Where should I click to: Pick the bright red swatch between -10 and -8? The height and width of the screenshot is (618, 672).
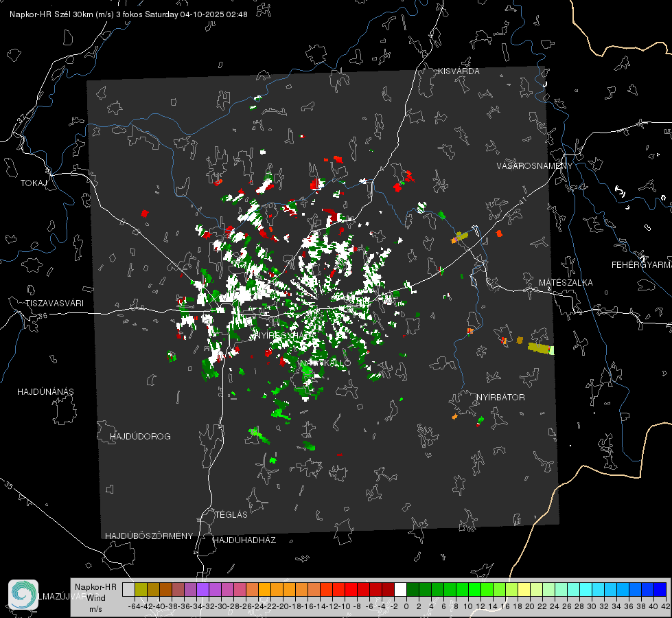pyautogui.click(x=351, y=589)
